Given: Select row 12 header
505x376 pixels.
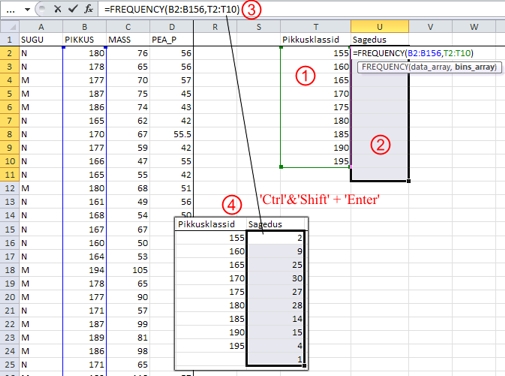Looking at the screenshot, I should coord(10,188).
